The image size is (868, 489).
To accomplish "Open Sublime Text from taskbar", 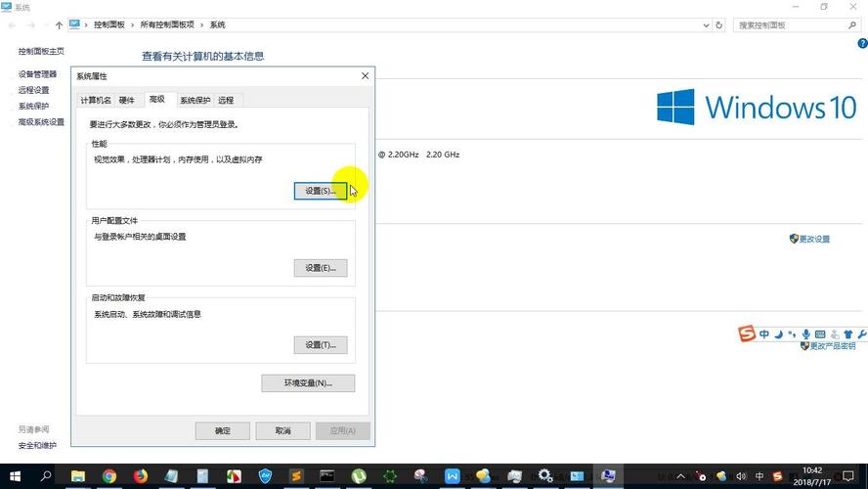I will (x=296, y=475).
